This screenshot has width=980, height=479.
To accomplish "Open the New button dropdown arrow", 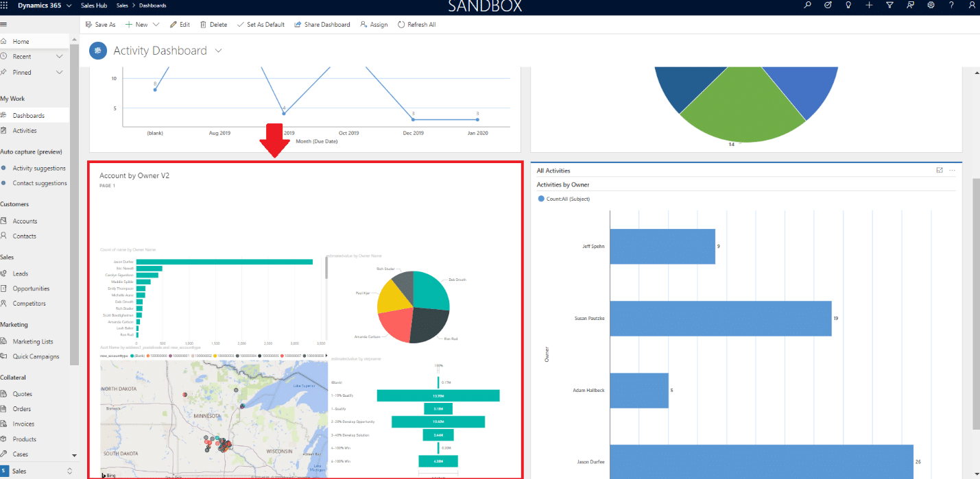I will click(x=156, y=25).
